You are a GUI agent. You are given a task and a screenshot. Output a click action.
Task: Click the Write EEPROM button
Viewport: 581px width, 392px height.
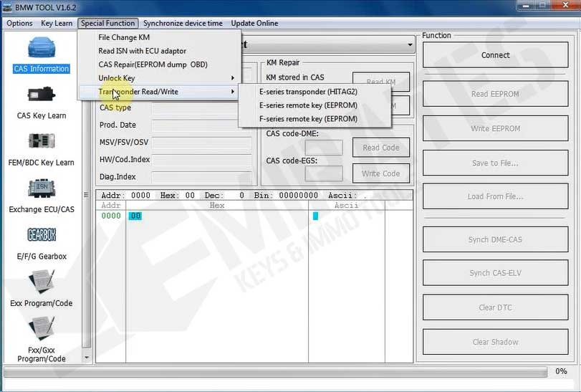point(496,128)
